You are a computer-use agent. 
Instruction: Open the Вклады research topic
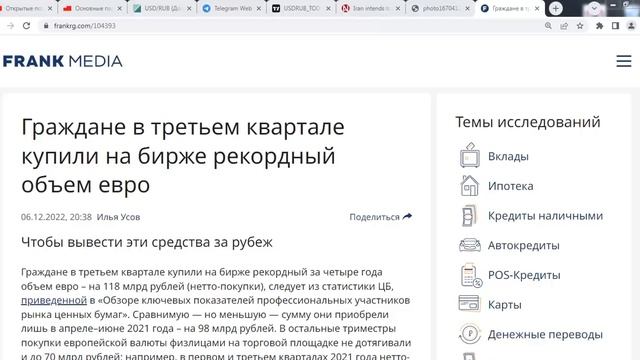tap(508, 156)
